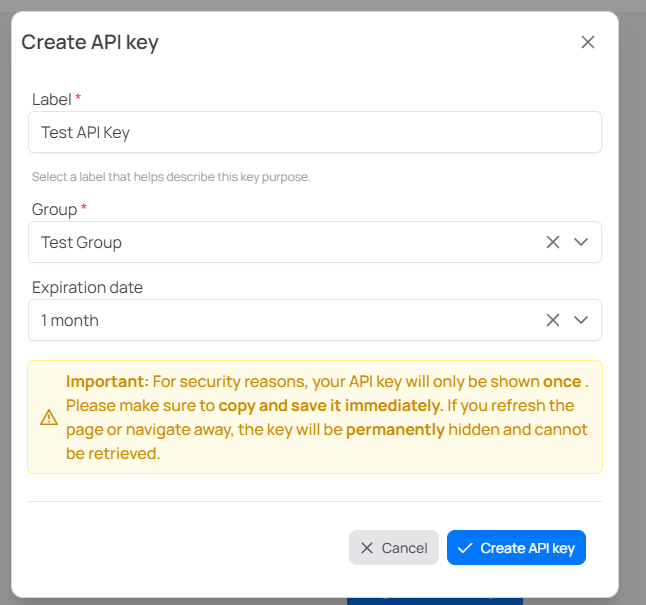The height and width of the screenshot is (605, 646).
Task: Click the bold Important word in warning
Action: [107, 381]
